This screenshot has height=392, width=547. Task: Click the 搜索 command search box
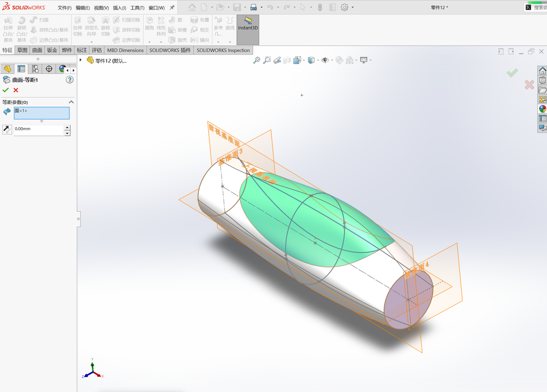click(535, 7)
